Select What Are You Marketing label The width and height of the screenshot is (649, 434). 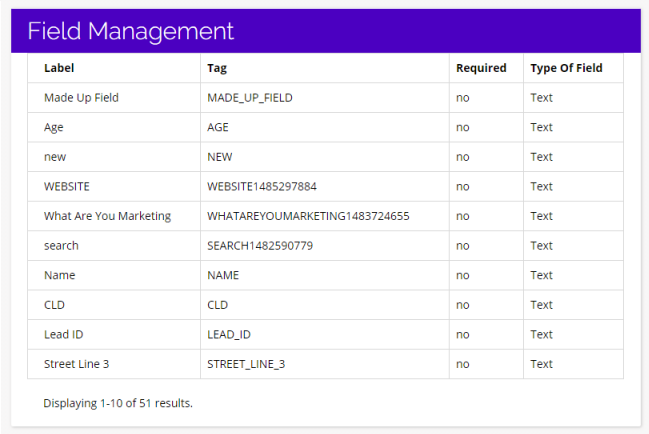click(108, 216)
